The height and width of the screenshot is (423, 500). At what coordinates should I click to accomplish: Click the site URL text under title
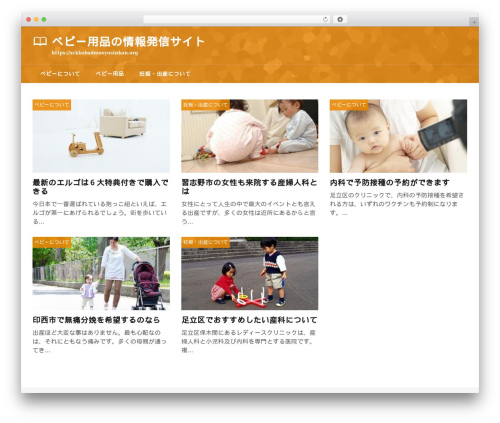pyautogui.click(x=95, y=53)
